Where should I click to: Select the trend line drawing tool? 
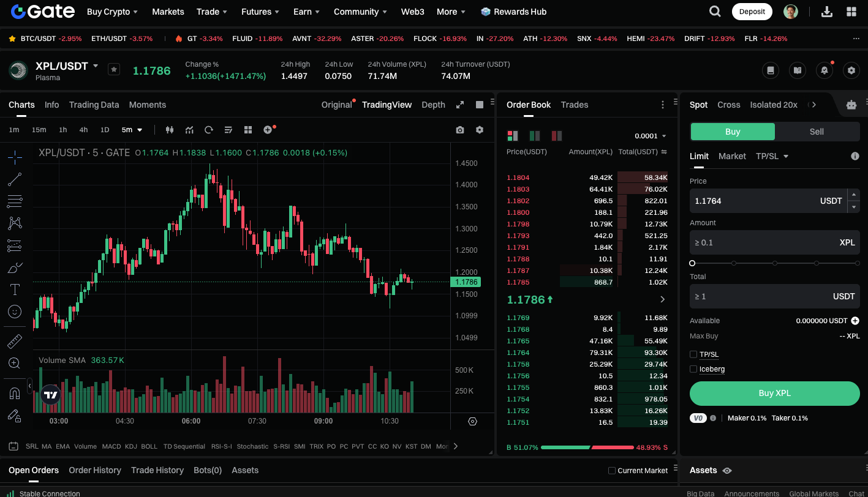pyautogui.click(x=15, y=179)
